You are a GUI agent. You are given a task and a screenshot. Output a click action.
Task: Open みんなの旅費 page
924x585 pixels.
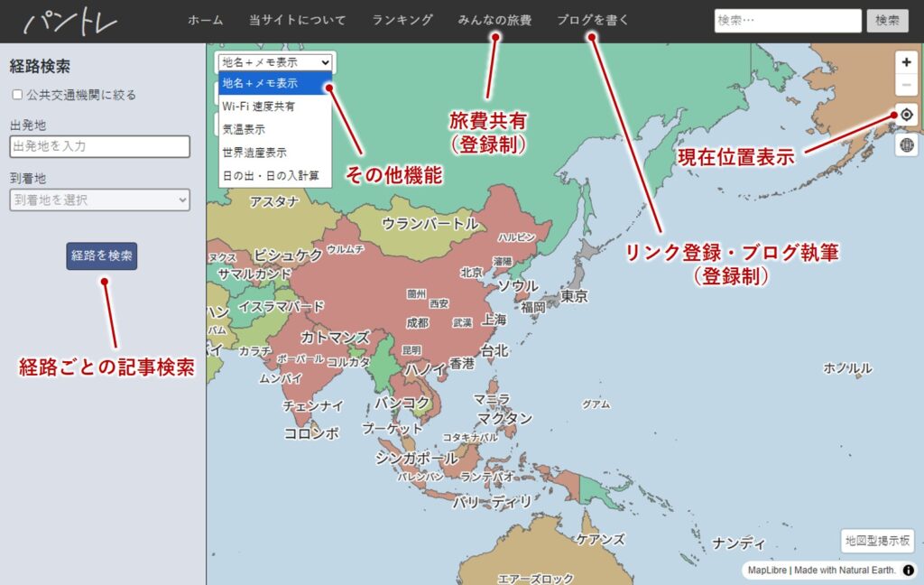tap(494, 20)
